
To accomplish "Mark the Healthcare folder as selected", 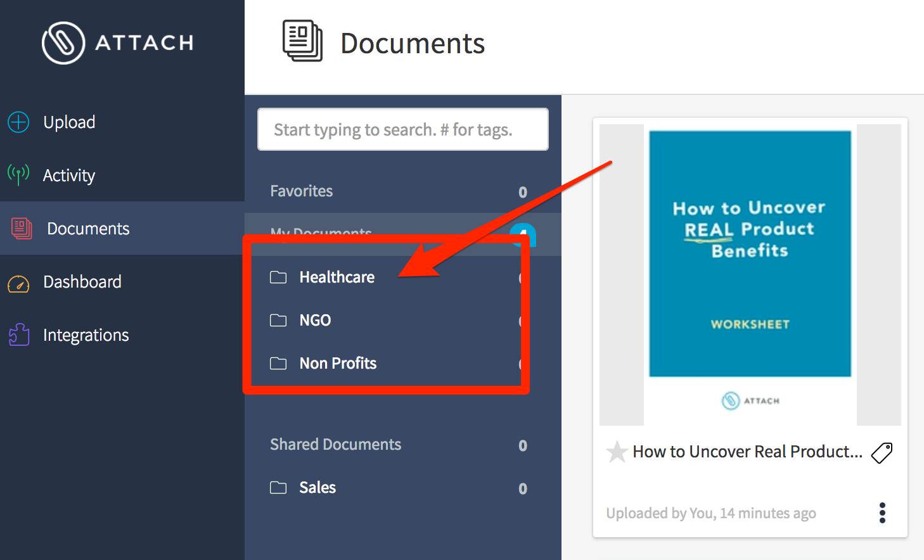I will 337,277.
